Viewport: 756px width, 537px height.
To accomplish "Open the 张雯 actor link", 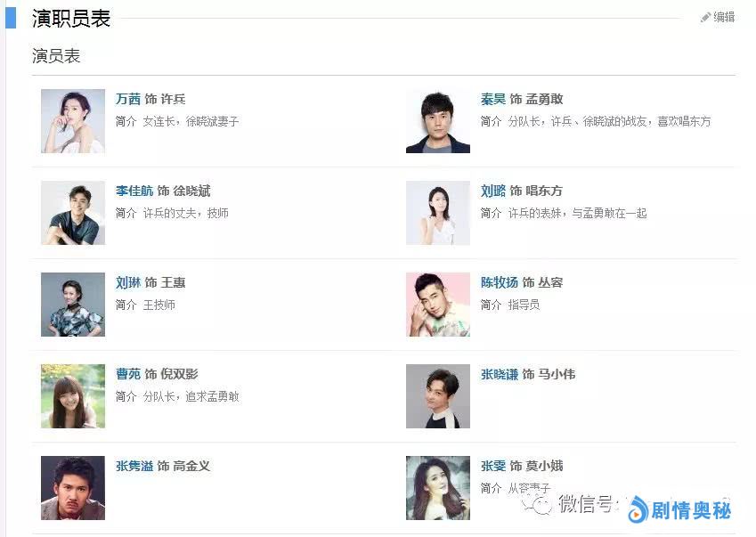I will (493, 466).
